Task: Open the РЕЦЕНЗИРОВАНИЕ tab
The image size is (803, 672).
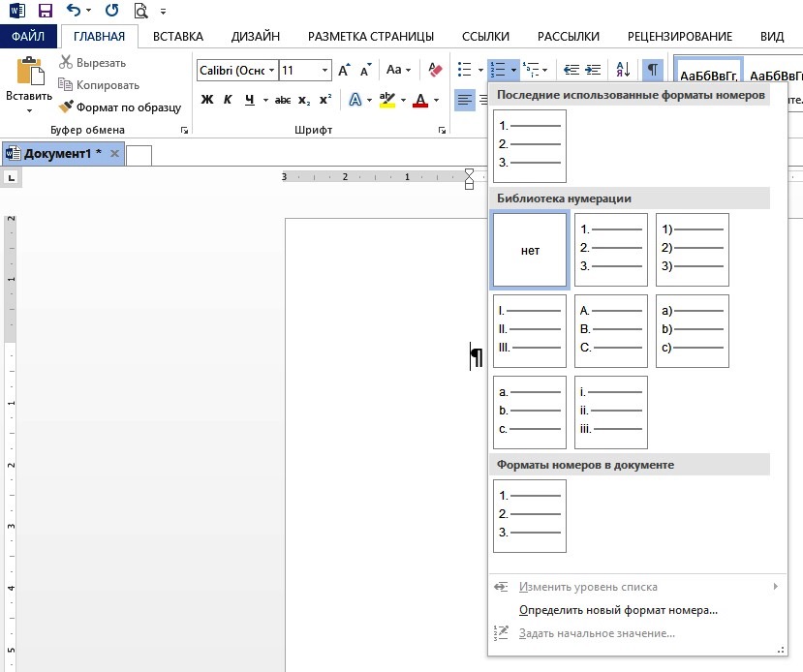Action: pyautogui.click(x=680, y=37)
